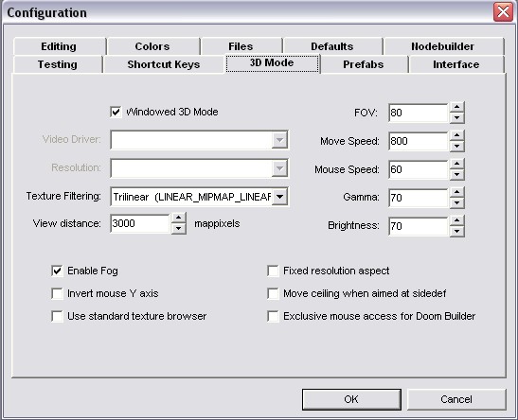The height and width of the screenshot is (420, 518).
Task: Select the Brightness value field
Action: coord(419,226)
